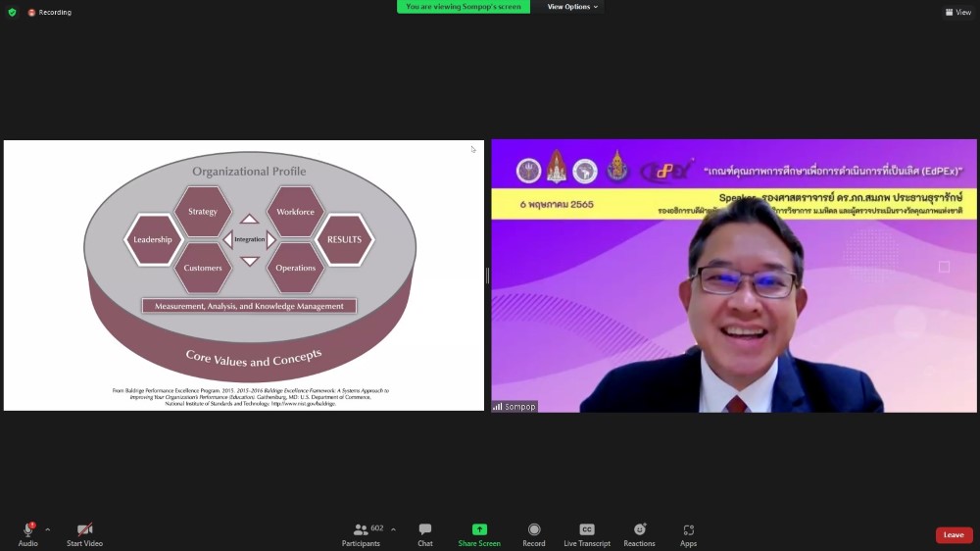Click the 'You are viewing Sompop's screen' banner
Viewport: 980px width, 551px height.
463,7
